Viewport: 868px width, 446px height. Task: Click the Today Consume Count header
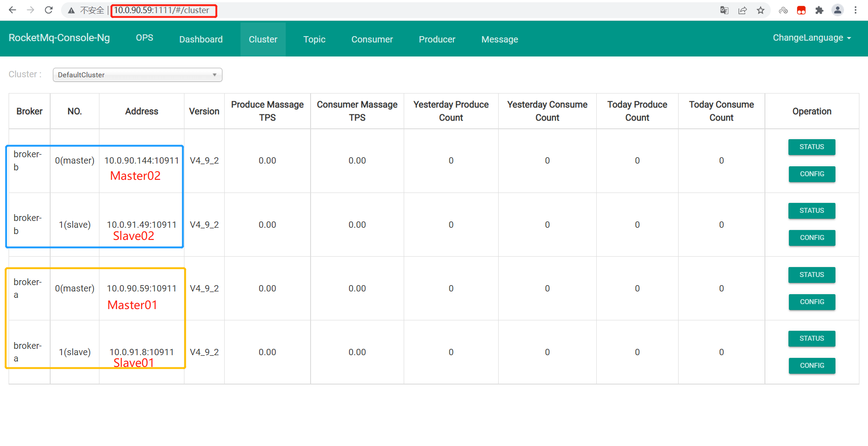(721, 111)
